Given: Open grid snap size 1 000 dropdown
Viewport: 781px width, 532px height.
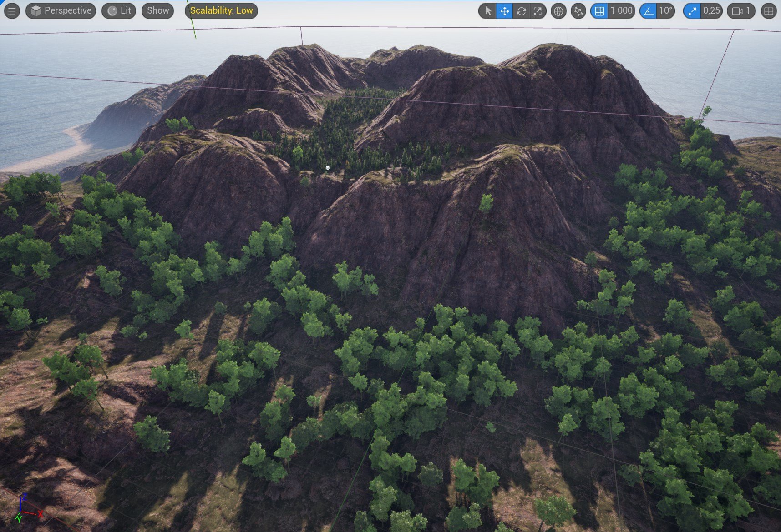Looking at the screenshot, I should tap(621, 11).
